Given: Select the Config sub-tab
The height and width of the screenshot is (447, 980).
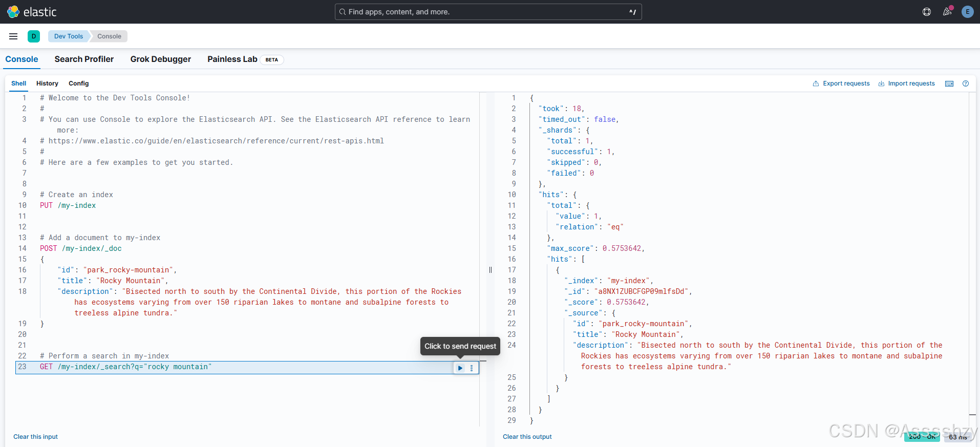Looking at the screenshot, I should (79, 83).
